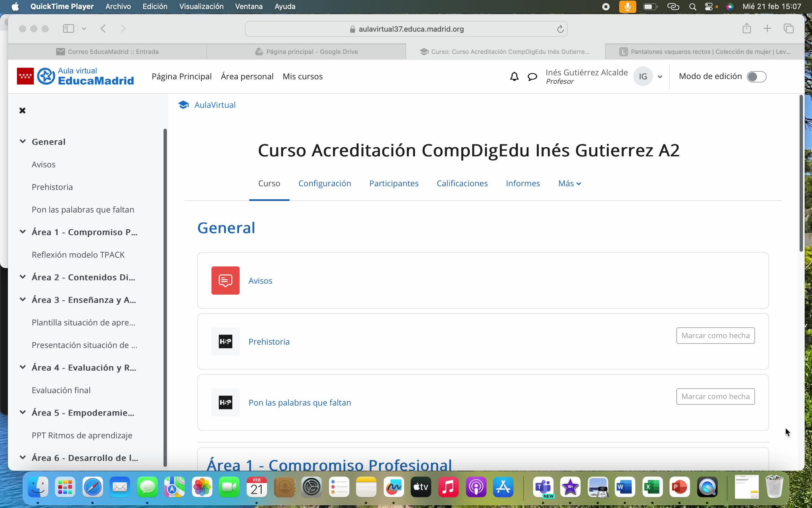Collapse Área 5 - Empoderamiento section
Screen dimensions: 812x508
click(x=23, y=412)
